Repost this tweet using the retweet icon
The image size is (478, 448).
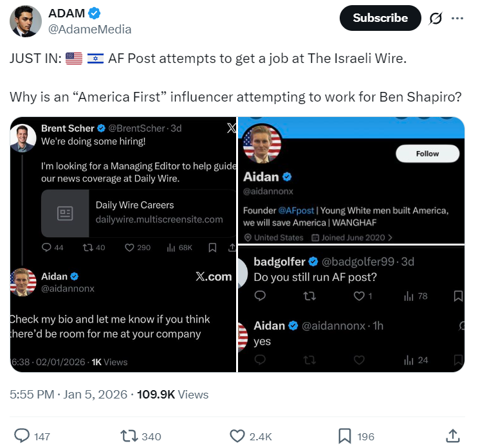[131, 436]
